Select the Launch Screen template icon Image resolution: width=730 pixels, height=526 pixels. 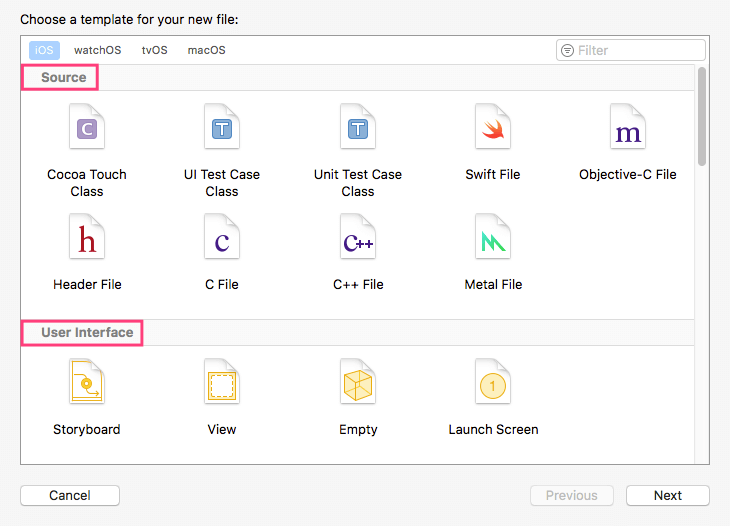click(493, 381)
